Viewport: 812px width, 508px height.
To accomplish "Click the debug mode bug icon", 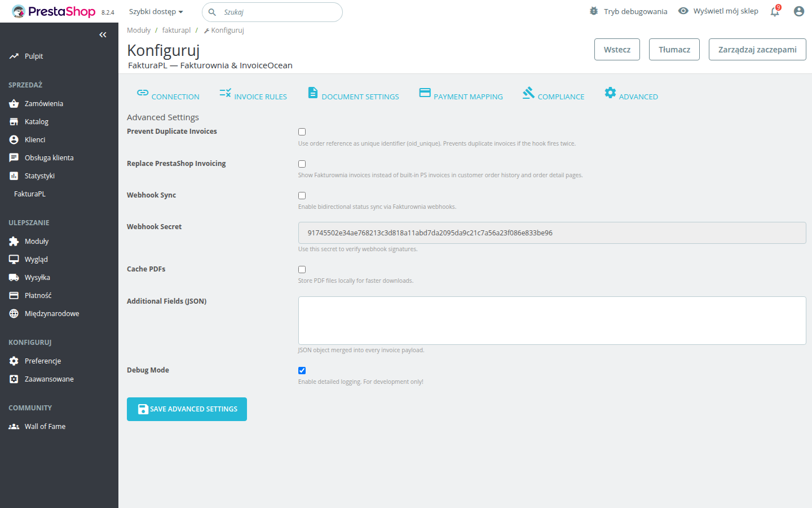I will [594, 11].
